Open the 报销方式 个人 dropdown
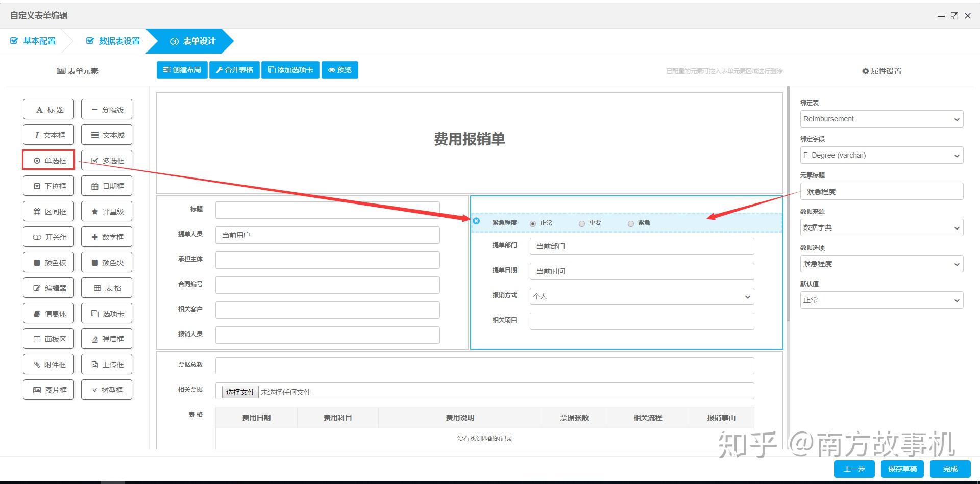 pos(642,296)
